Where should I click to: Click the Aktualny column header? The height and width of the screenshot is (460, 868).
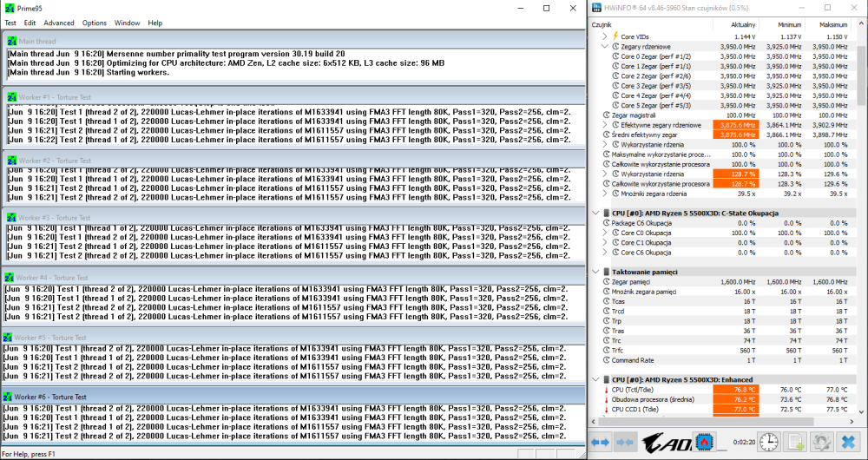(736, 25)
